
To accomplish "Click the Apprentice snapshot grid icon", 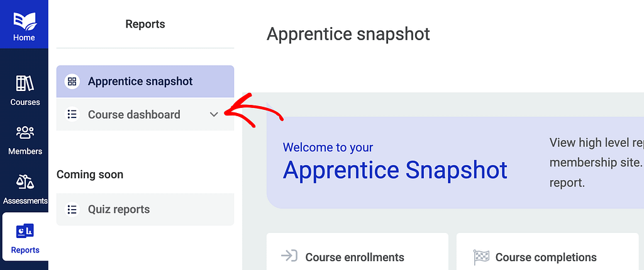I will click(x=72, y=81).
